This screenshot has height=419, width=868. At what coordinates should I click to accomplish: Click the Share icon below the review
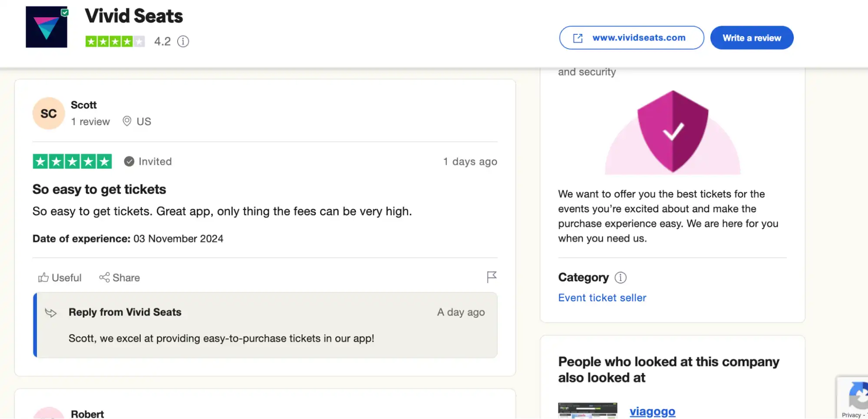click(x=104, y=277)
